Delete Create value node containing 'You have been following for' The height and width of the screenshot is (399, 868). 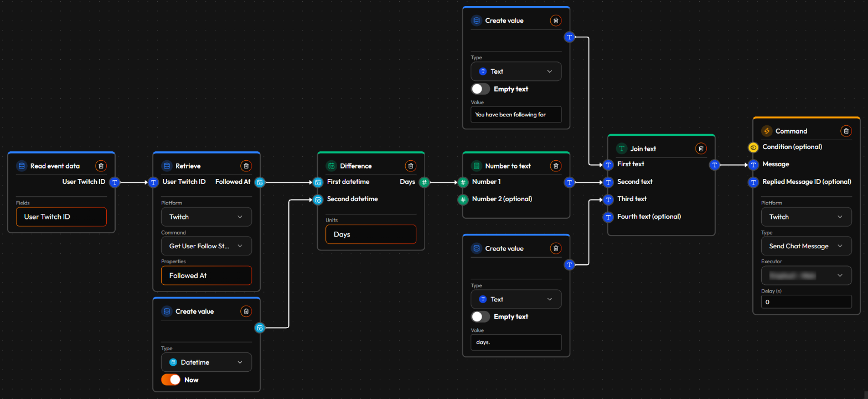556,21
